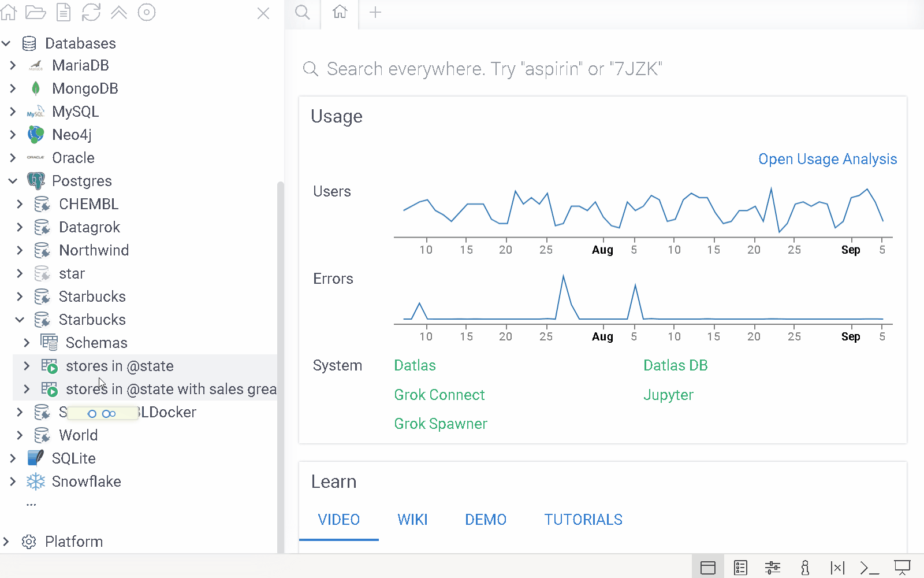Toggle the context help info icon in status bar
Image resolution: width=924 pixels, height=578 pixels.
(x=805, y=568)
